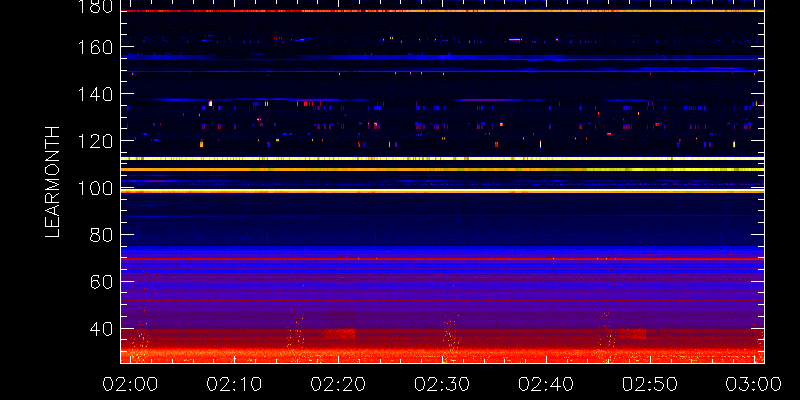Click the 02:10 time axis label
The width and height of the screenshot is (800, 400).
point(234,384)
